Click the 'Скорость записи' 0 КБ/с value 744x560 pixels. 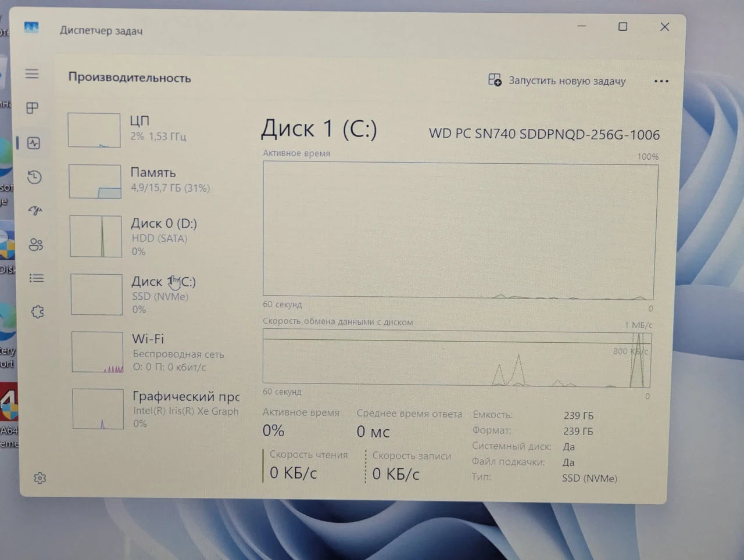(396, 474)
